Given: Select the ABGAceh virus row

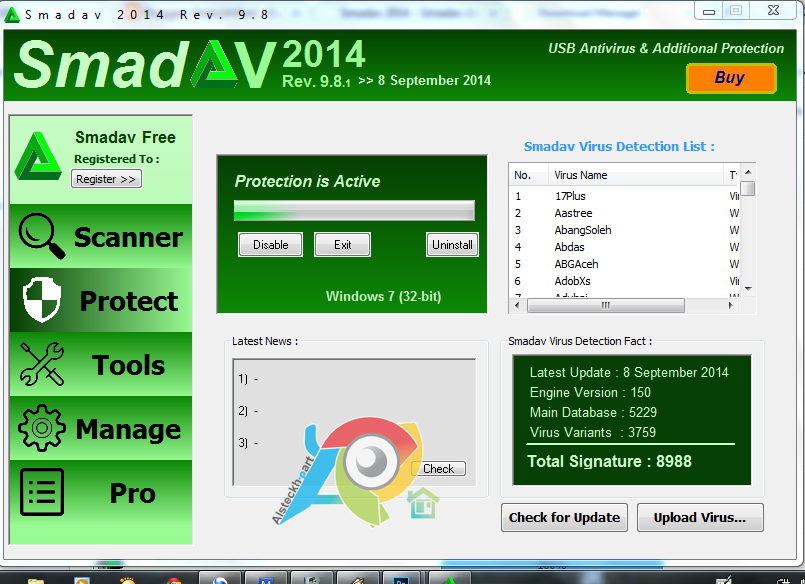Looking at the screenshot, I should coord(625,264).
